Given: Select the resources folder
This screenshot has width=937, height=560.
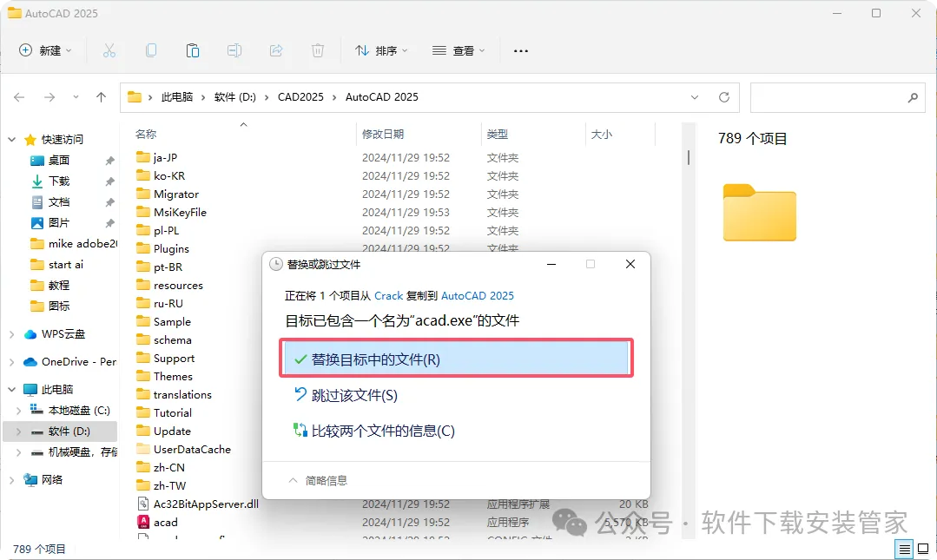Looking at the screenshot, I should coord(178,285).
